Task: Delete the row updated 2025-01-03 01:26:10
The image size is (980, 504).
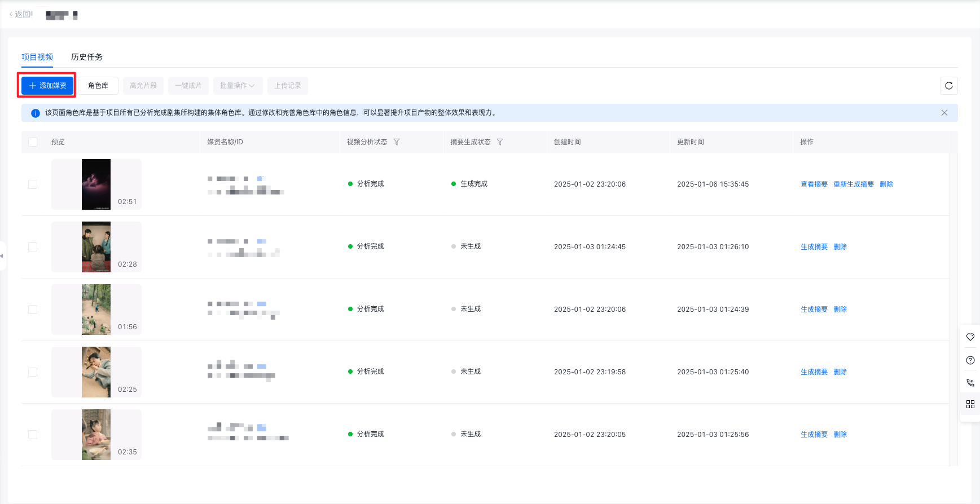Action: click(840, 247)
